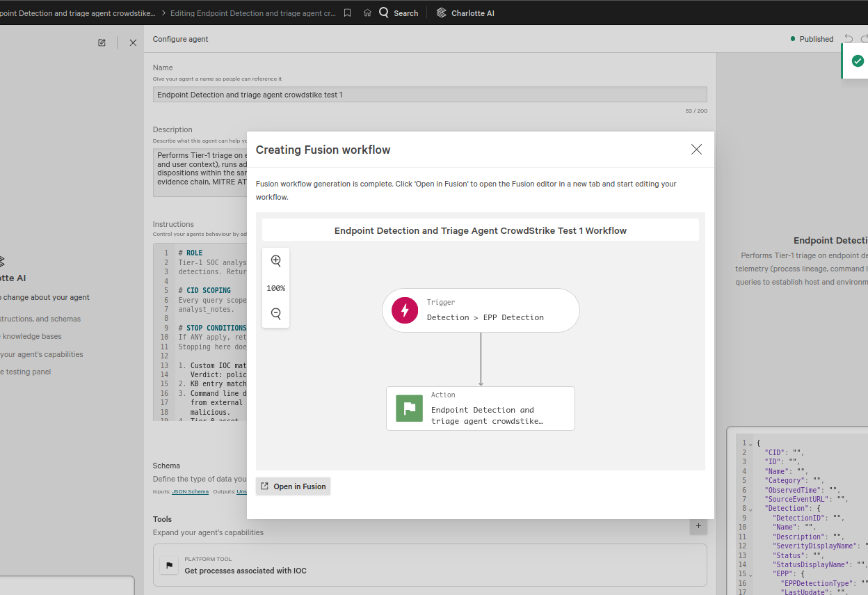868x595 pixels.
Task: Click the 100% zoom level readout
Action: click(x=276, y=288)
